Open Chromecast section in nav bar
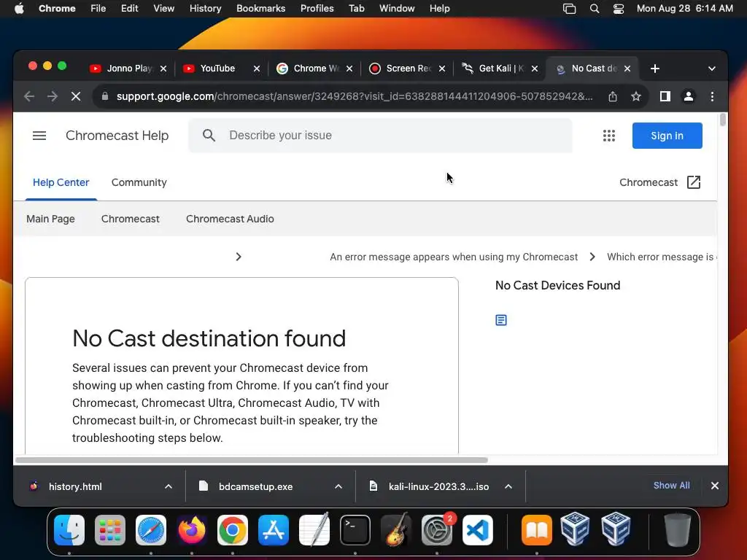 131,219
